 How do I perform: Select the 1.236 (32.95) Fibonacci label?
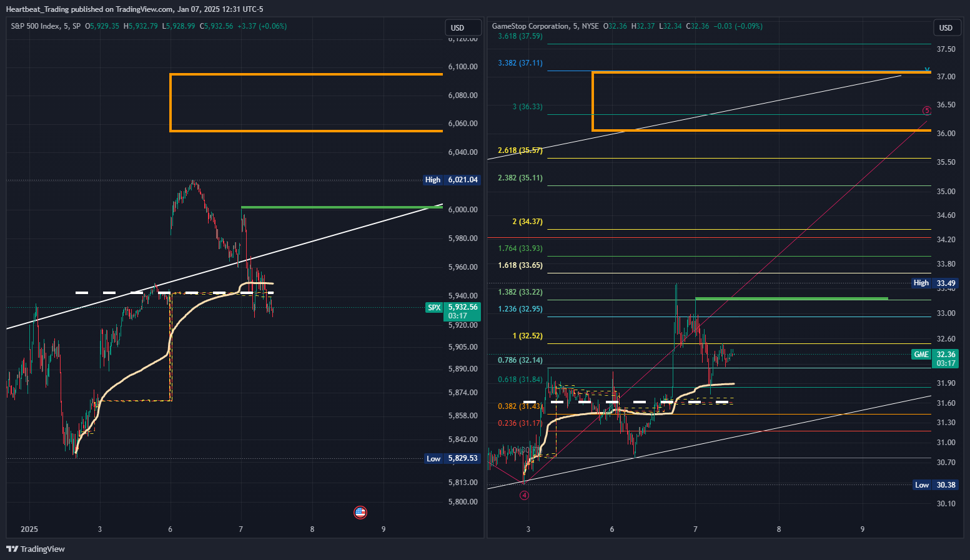[520, 309]
